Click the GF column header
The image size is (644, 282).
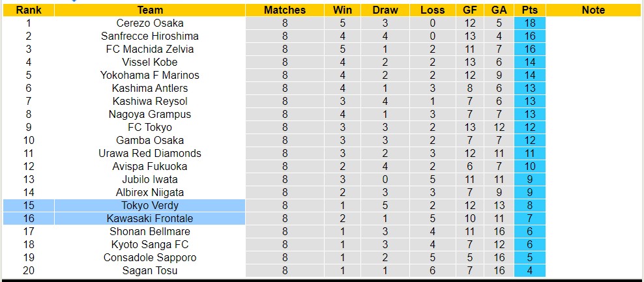470,10
